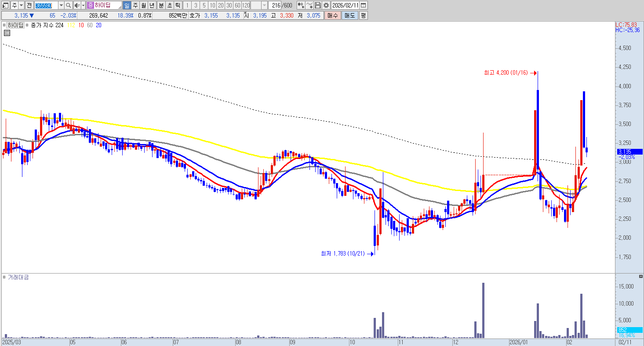644x346 pixels.
Task: Switch chart to 분 minute period
Action: [161, 5]
